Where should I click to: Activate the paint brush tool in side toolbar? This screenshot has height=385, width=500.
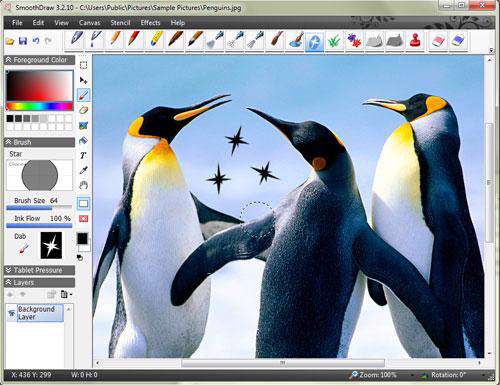tap(83, 95)
